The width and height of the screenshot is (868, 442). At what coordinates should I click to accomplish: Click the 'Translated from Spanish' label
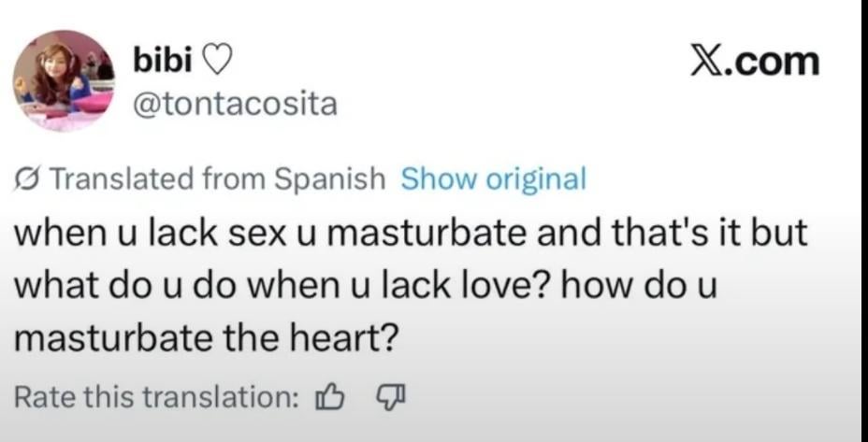pos(215,178)
